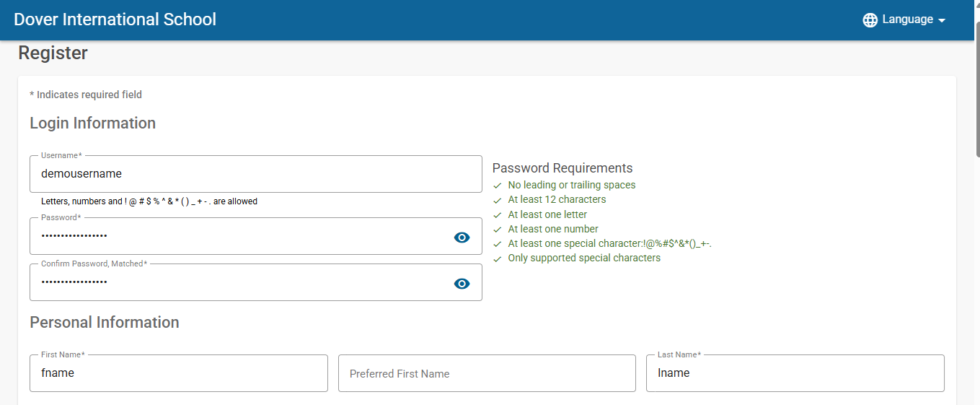Select the Confirm Password input field
The width and height of the screenshot is (980, 405).
(x=256, y=282)
